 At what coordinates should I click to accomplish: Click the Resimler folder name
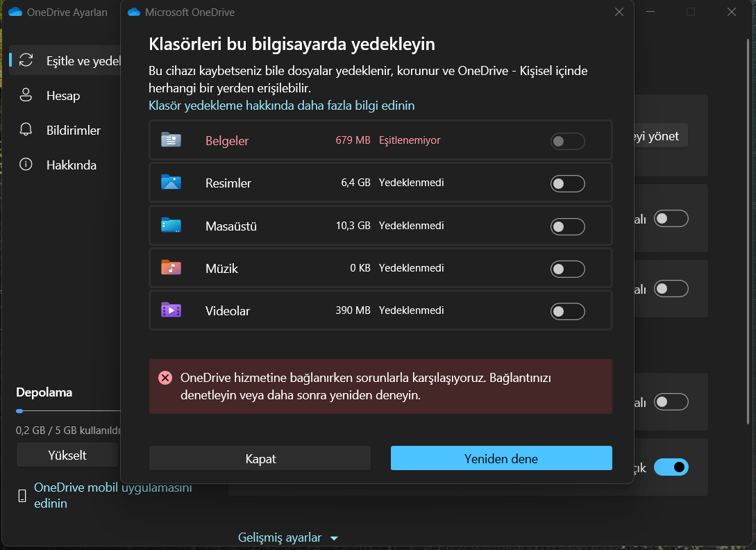(x=228, y=183)
